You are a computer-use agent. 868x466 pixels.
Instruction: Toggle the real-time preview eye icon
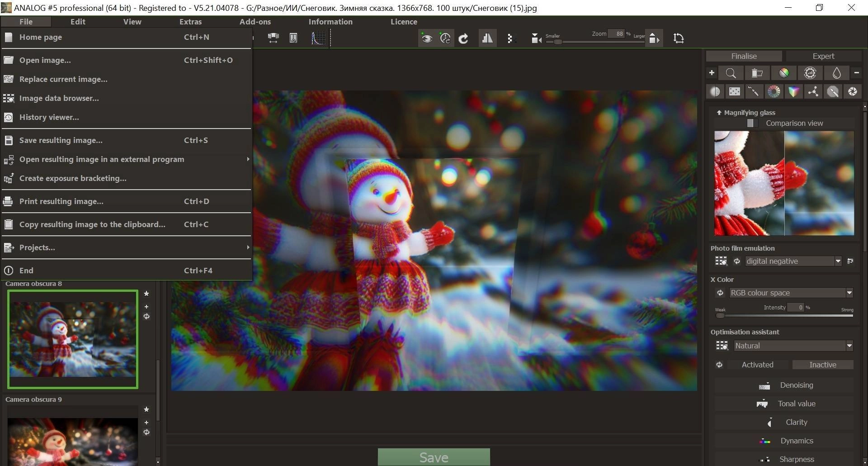click(x=426, y=38)
